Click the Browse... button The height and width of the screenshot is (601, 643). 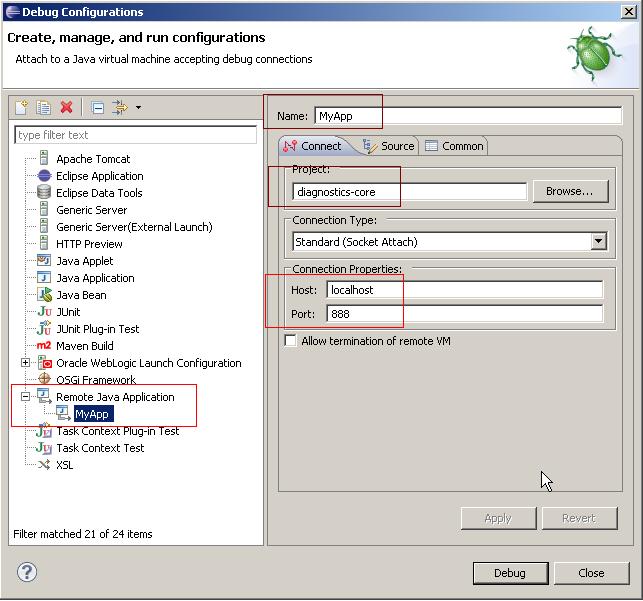coord(570,191)
